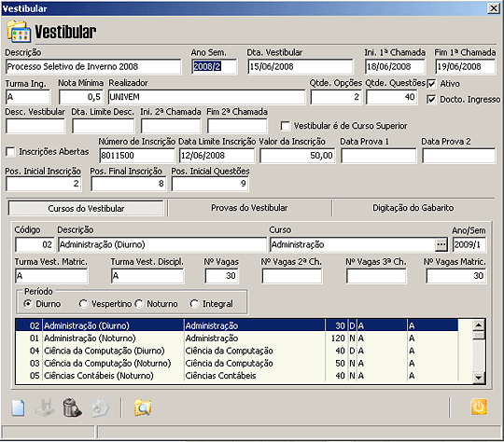The width and height of the screenshot is (504, 442).
Task: Choose the Integral period option
Action: click(194, 304)
